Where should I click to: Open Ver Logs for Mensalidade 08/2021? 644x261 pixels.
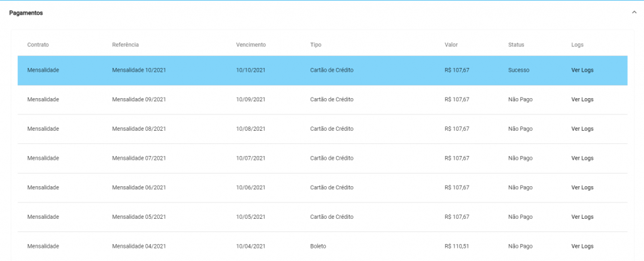582,129
